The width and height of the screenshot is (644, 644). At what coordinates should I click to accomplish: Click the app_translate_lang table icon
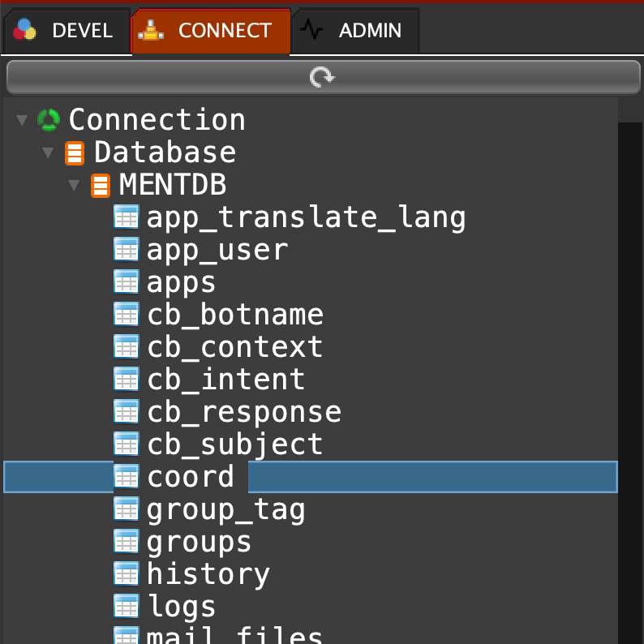click(x=126, y=217)
